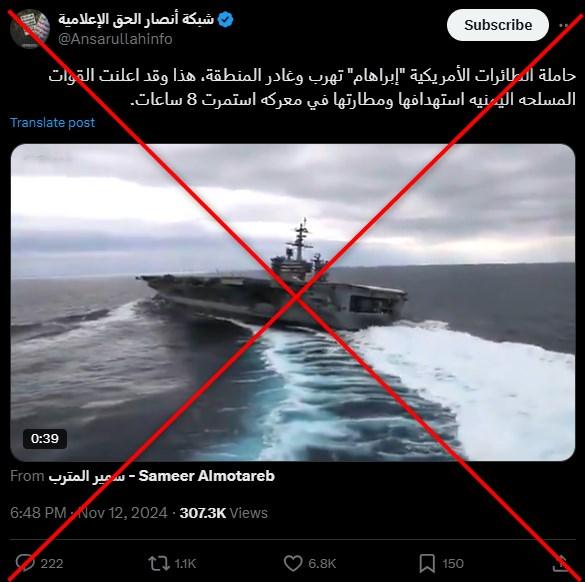Viewport: 585px width, 582px height.
Task: Open the 222 replies count
Action: [x=52, y=564]
